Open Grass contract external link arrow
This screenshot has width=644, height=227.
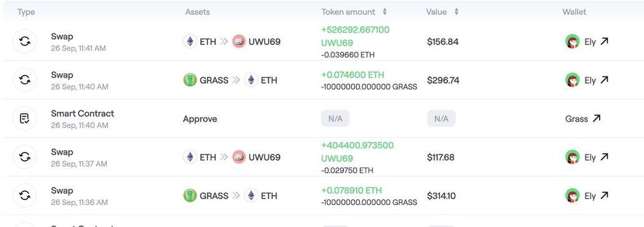click(597, 118)
